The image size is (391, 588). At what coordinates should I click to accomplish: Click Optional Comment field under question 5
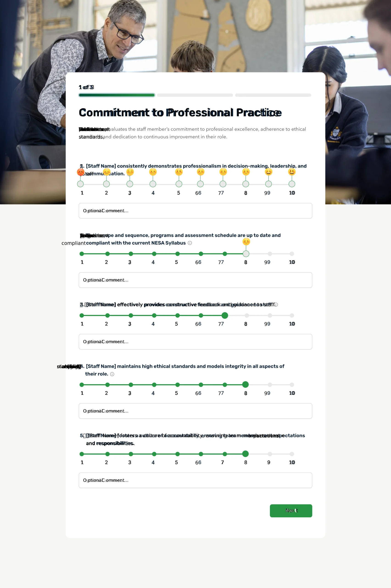(195, 480)
